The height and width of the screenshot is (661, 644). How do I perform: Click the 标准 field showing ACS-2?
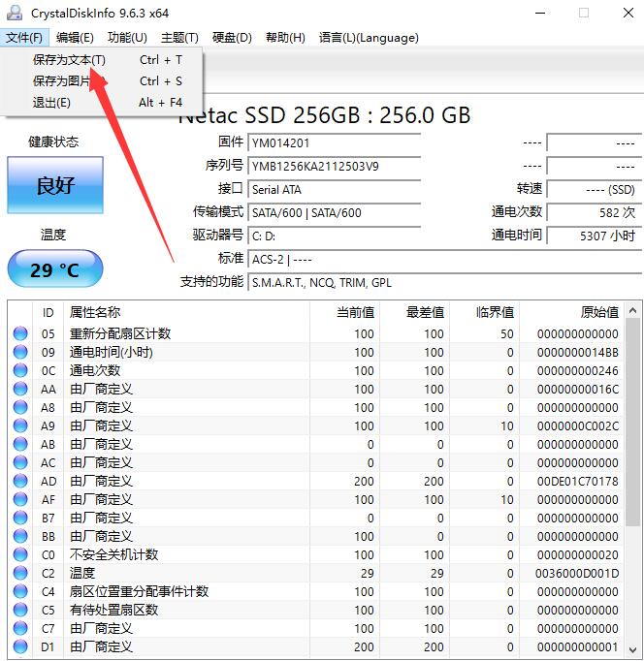445,259
